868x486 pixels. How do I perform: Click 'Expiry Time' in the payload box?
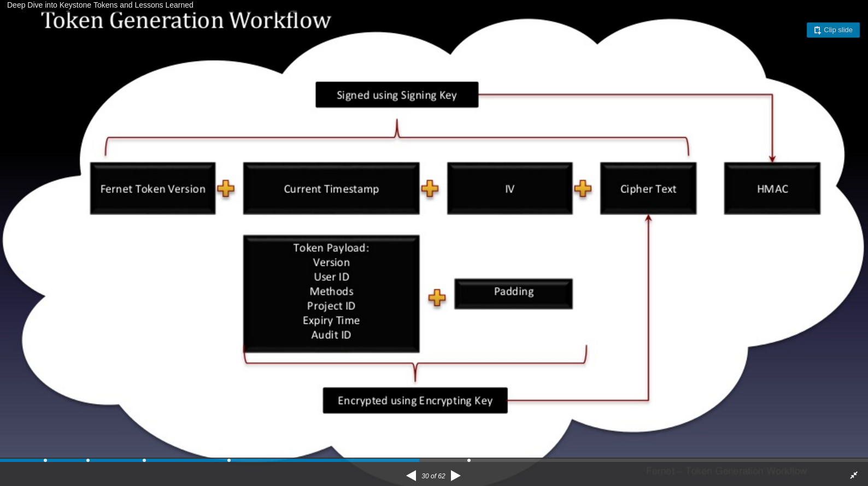click(x=331, y=321)
